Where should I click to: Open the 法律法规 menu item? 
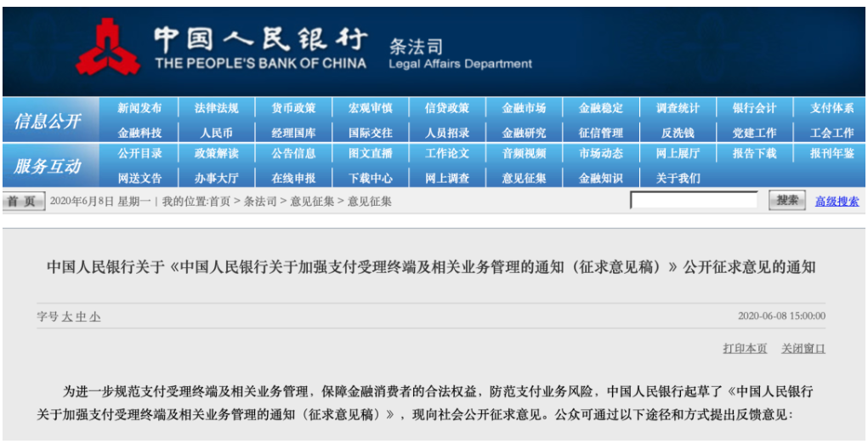217,109
